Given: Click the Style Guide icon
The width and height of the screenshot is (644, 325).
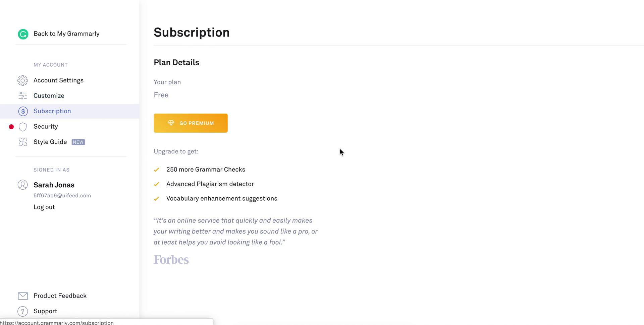Looking at the screenshot, I should pos(22,142).
